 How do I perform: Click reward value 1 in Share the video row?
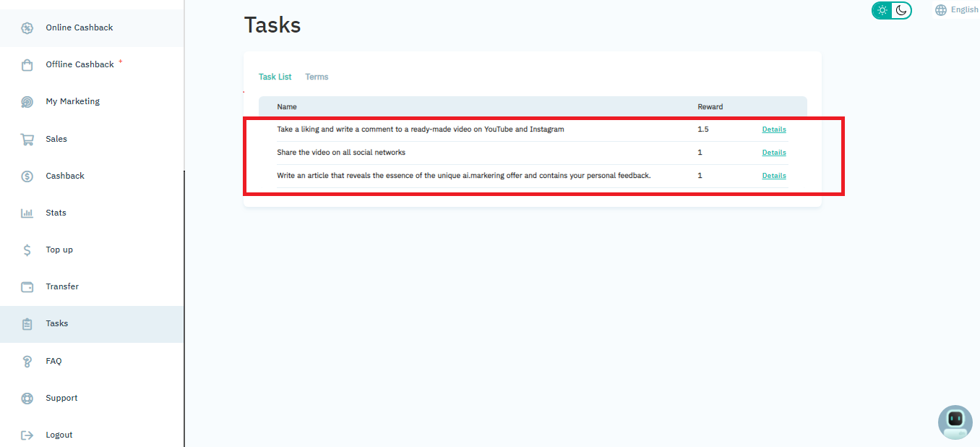click(x=700, y=153)
